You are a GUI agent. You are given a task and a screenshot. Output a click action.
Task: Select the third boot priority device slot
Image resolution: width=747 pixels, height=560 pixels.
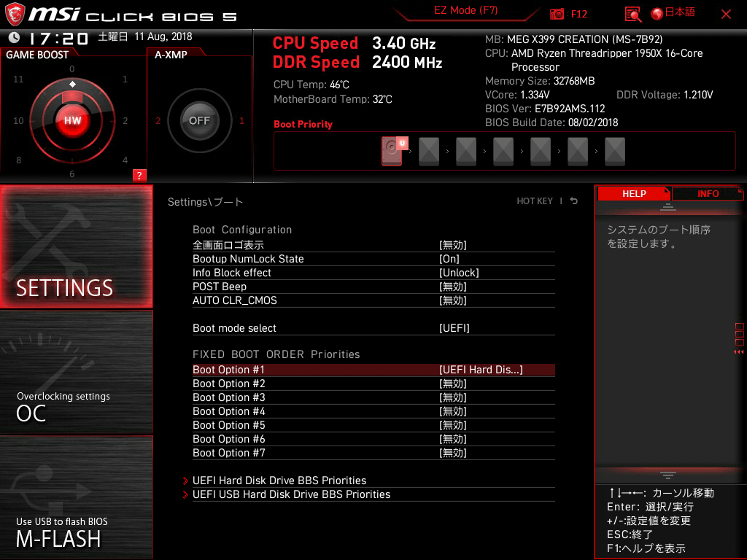[x=466, y=151]
